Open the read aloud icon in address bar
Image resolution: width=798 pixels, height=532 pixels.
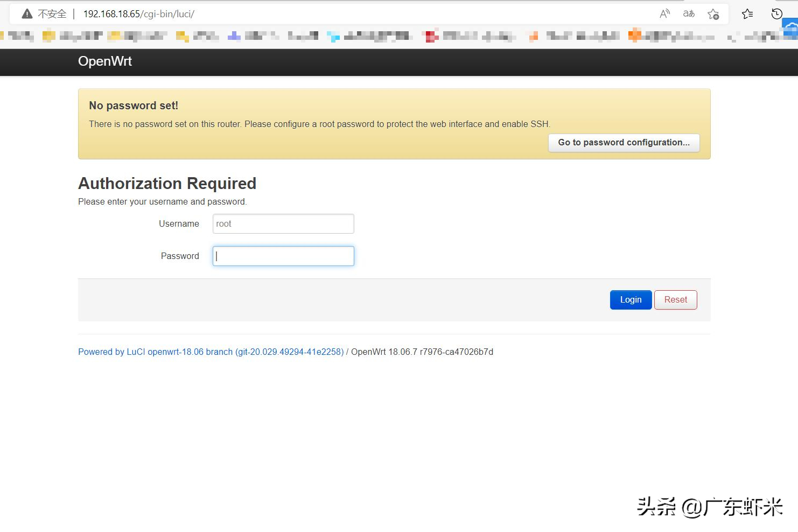[x=665, y=14]
